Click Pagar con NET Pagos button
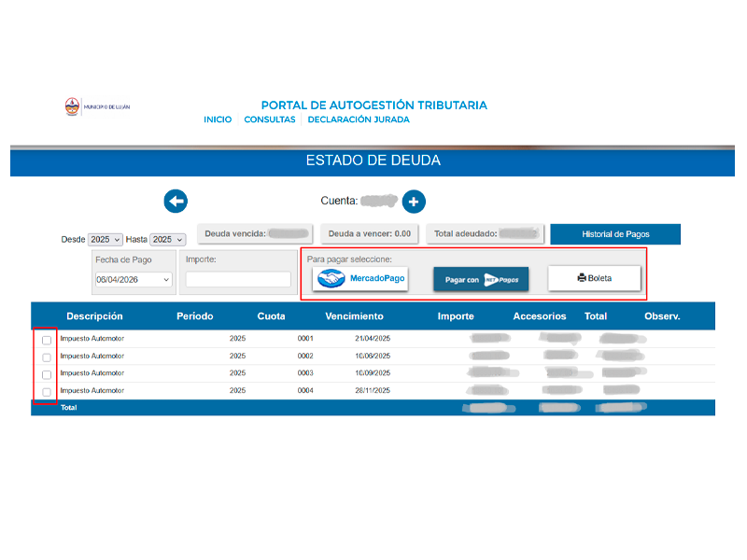 click(481, 279)
